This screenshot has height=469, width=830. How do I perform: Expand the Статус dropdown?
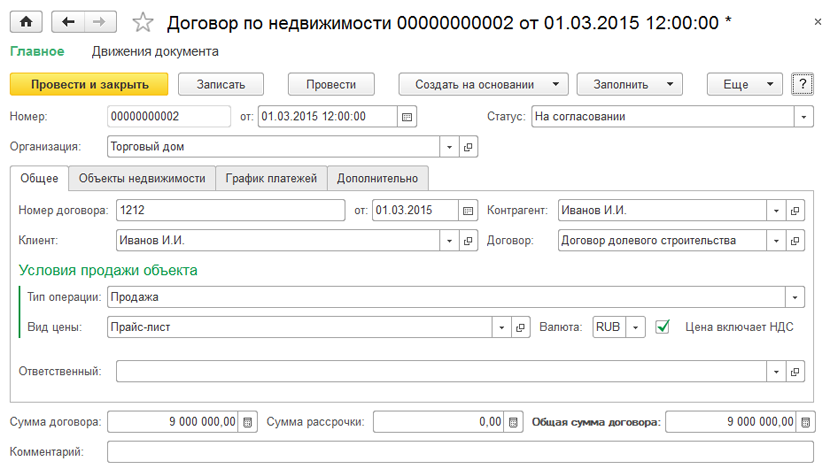(804, 116)
